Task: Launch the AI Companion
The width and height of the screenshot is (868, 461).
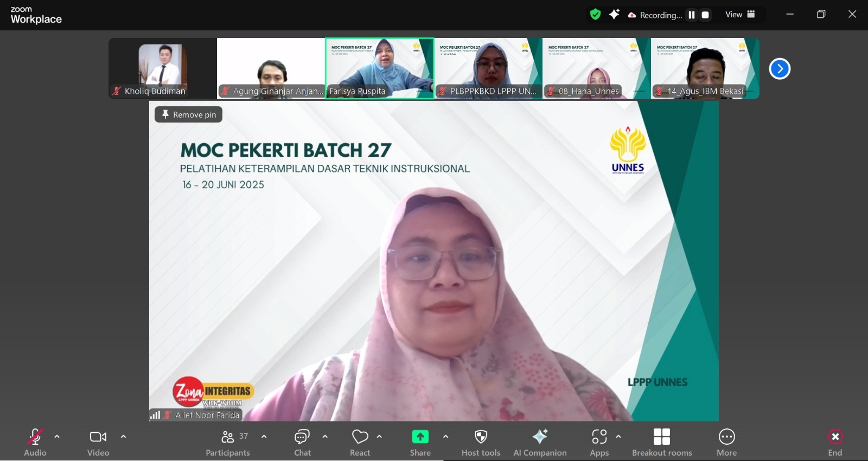Action: tap(540, 442)
